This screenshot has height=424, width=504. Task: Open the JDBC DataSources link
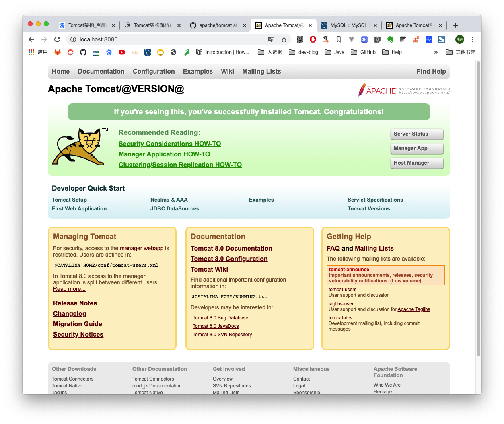175,209
